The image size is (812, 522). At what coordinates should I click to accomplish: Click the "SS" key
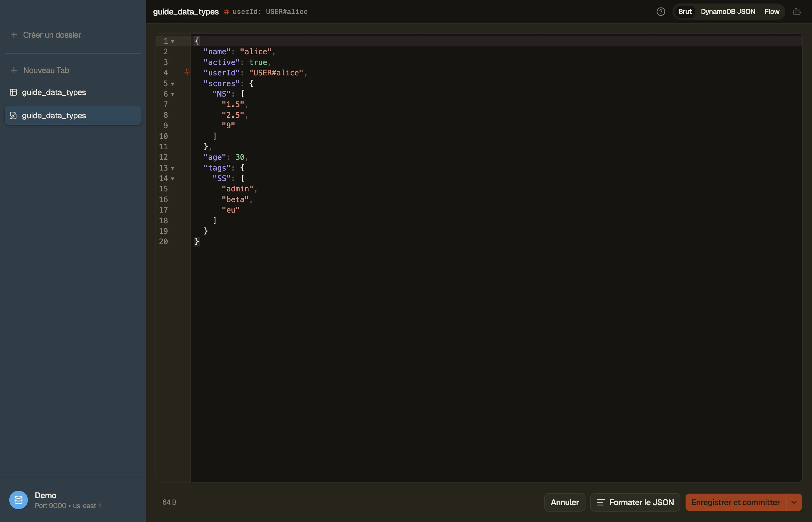221,178
